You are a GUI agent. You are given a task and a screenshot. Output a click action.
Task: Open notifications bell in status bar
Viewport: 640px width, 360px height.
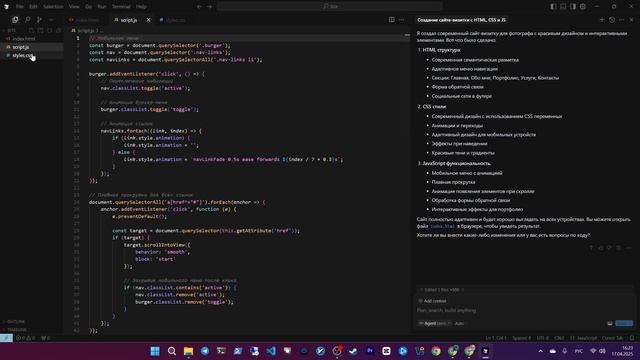[632, 338]
